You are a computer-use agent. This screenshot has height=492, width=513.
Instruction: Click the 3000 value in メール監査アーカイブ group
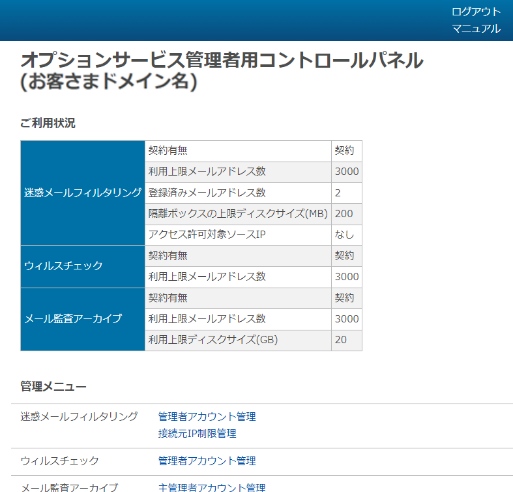(x=347, y=319)
